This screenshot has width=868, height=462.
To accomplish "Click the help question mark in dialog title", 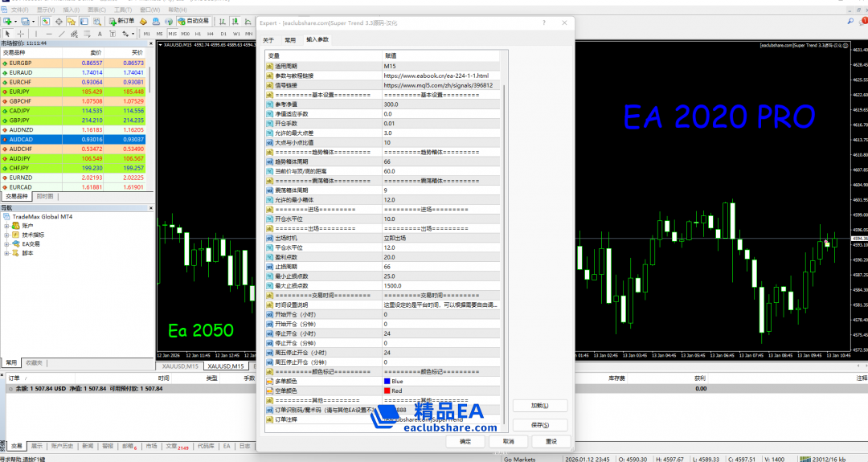I will pos(547,24).
